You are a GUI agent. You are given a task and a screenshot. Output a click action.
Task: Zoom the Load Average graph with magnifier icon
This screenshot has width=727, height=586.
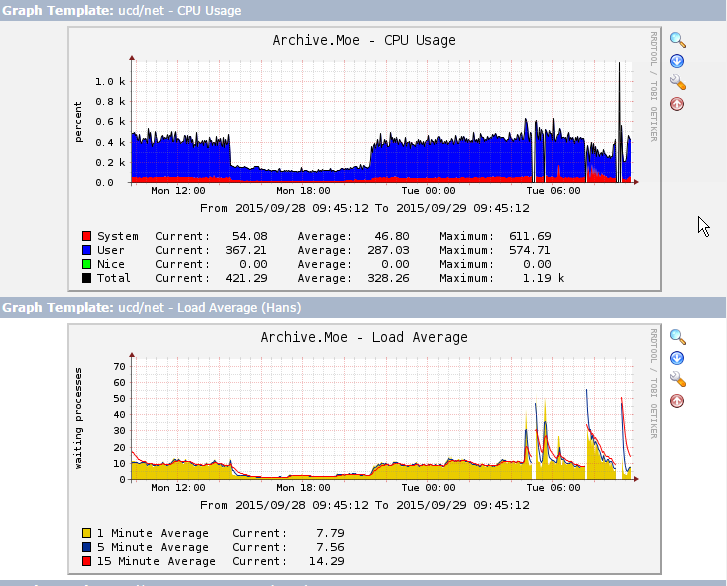(677, 337)
